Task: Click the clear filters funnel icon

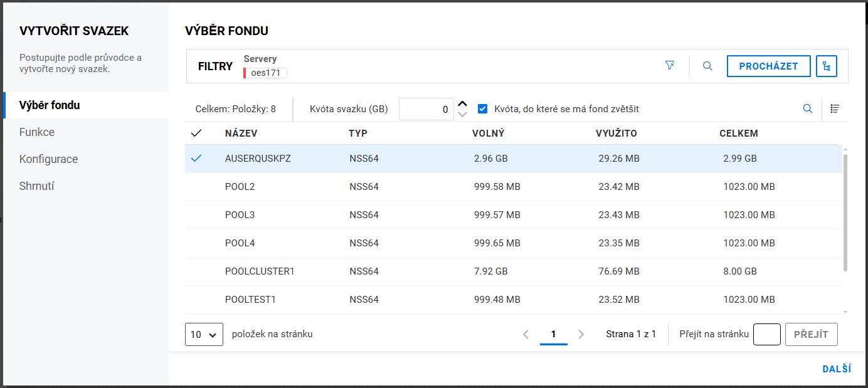Action: pos(670,66)
